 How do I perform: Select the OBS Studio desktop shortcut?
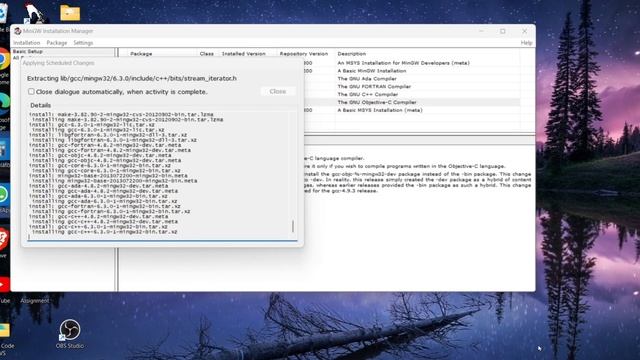(x=70, y=334)
